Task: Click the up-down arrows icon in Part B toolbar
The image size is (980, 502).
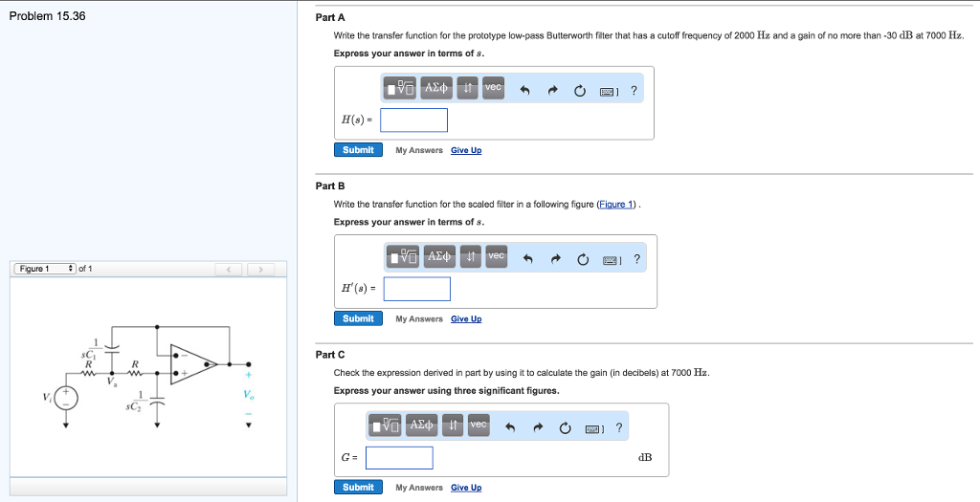Action: 470,256
